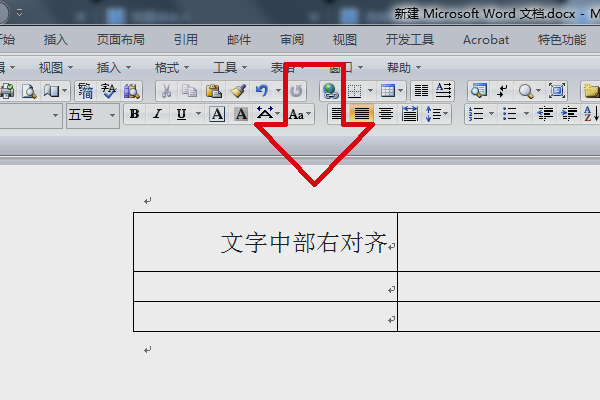This screenshot has width=600, height=400.
Task: Apply bulleted list formatting
Action: (x=510, y=114)
